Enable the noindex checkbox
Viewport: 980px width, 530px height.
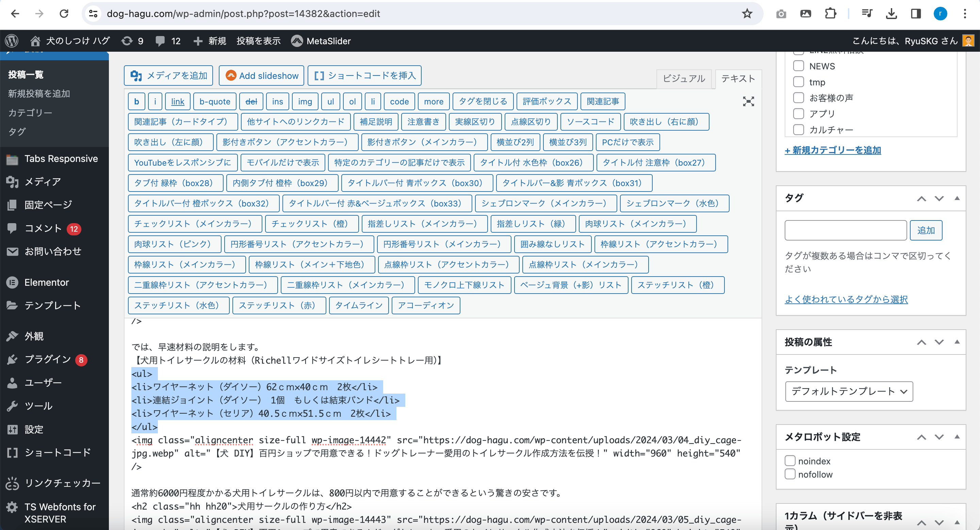tap(790, 461)
